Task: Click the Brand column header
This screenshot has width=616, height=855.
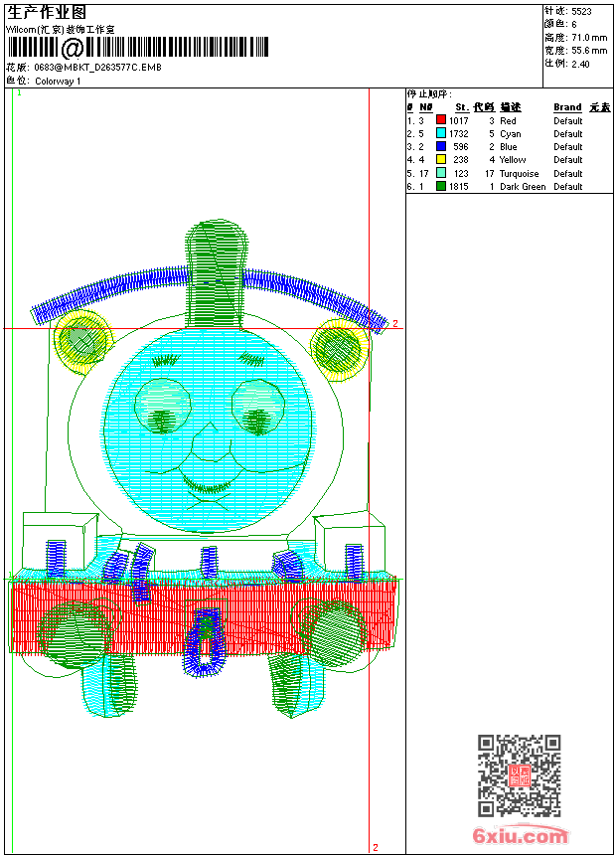Action: (x=567, y=107)
